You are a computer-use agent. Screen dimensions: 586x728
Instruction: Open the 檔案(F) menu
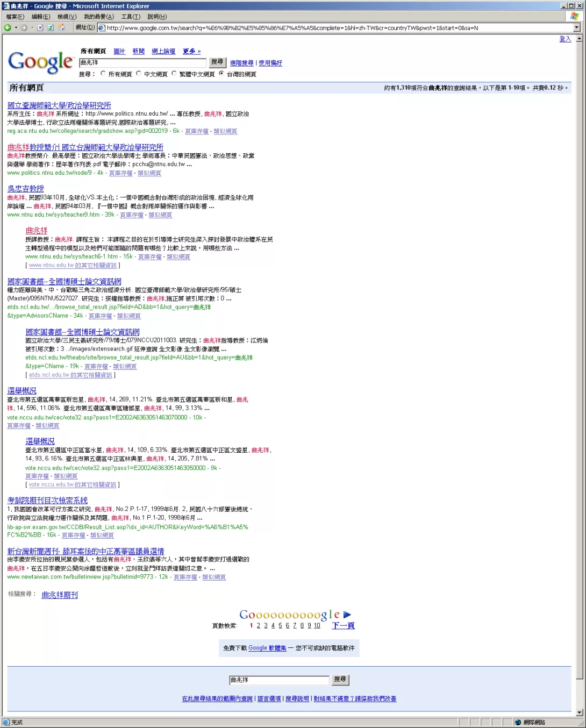click(15, 17)
